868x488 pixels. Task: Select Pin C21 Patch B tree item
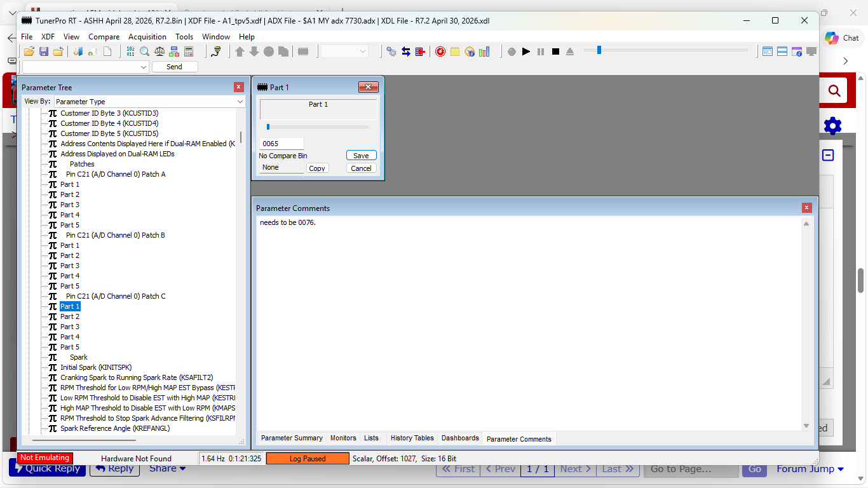[x=116, y=235]
